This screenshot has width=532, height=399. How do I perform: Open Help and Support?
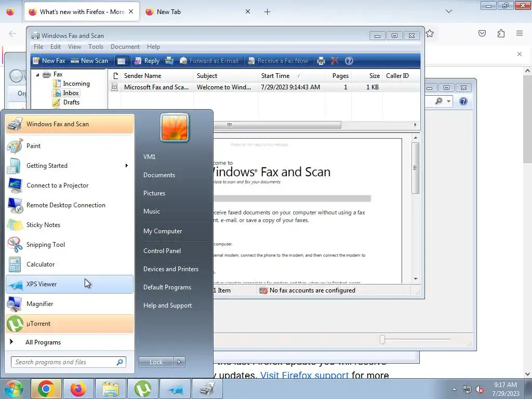[x=167, y=305]
